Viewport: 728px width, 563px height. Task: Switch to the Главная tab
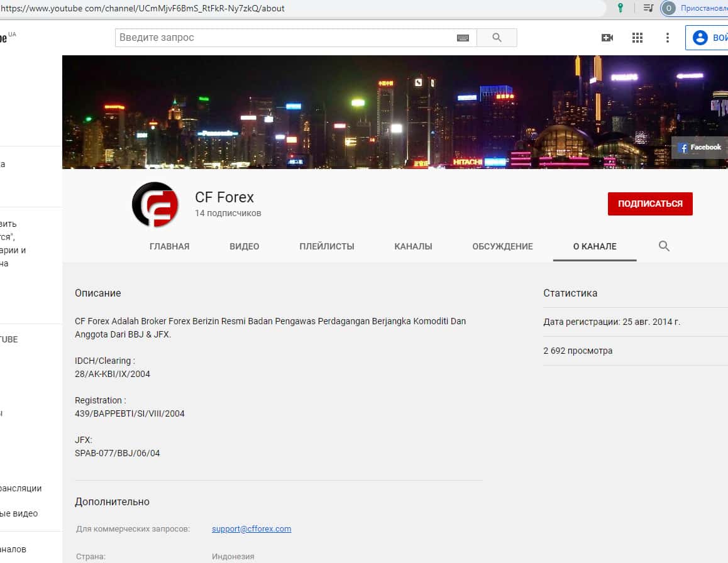(169, 246)
